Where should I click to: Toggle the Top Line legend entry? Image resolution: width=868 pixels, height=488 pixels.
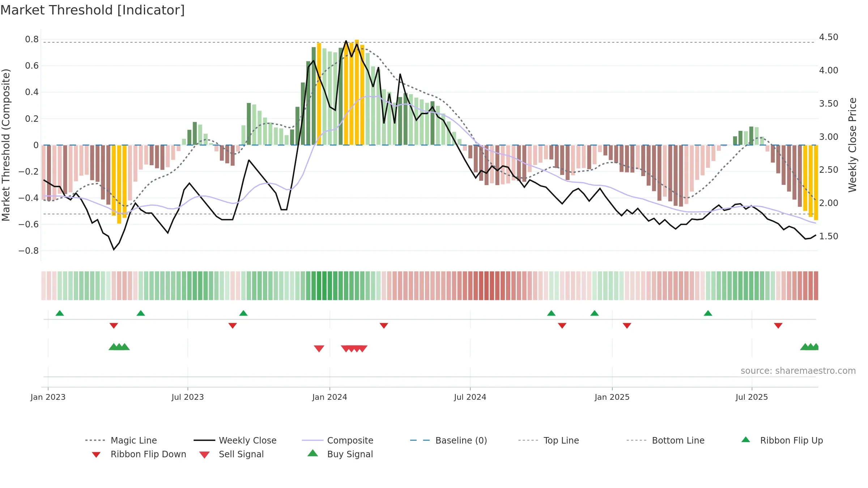549,440
